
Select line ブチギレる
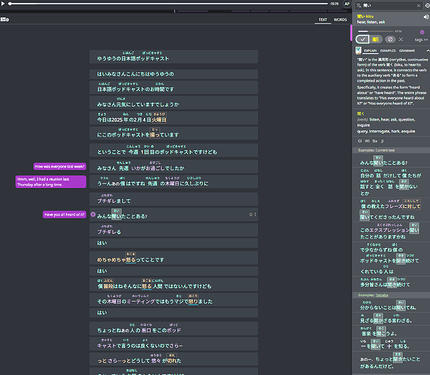(x=174, y=230)
